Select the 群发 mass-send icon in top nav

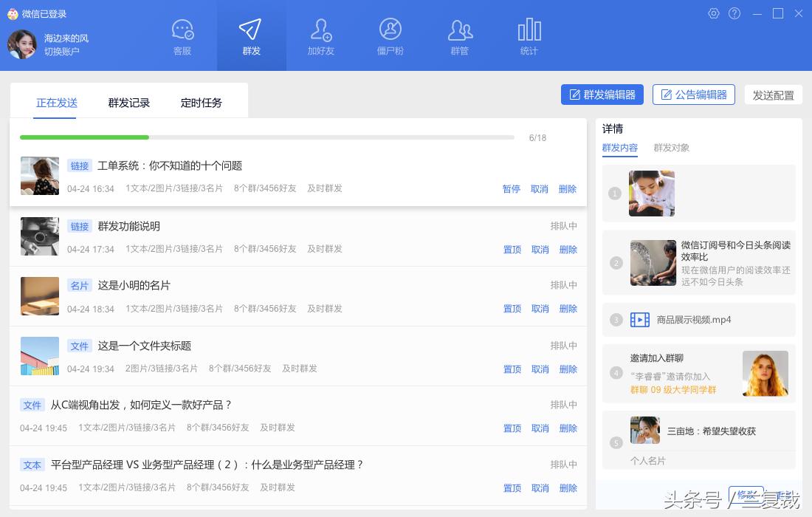252,35
